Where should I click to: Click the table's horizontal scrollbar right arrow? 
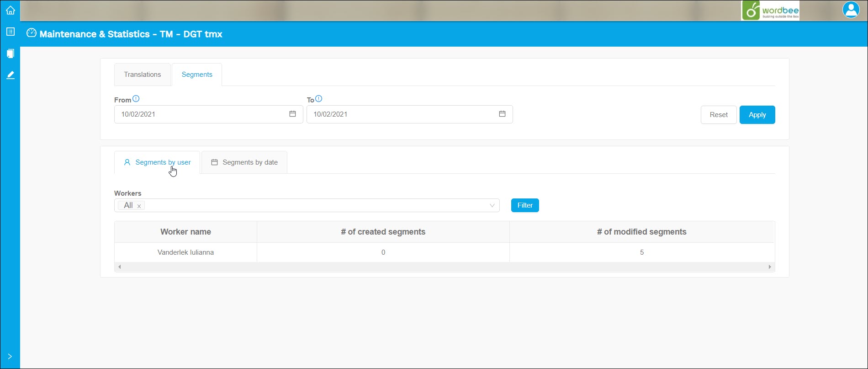click(770, 267)
